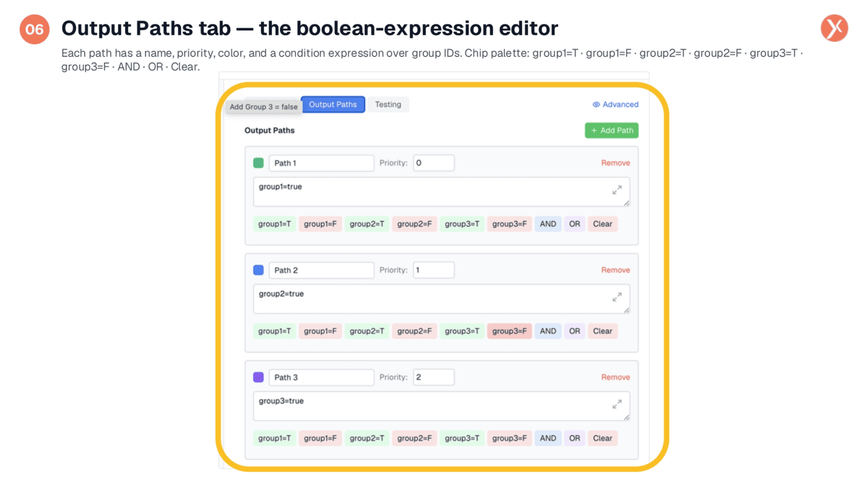The height and width of the screenshot is (488, 868).
Task: Toggle the Advanced view eye link
Action: coord(615,104)
